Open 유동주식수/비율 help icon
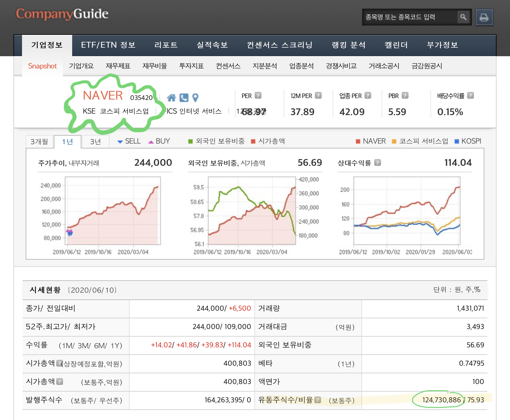Viewport: 510px width, 420px height. [x=318, y=400]
